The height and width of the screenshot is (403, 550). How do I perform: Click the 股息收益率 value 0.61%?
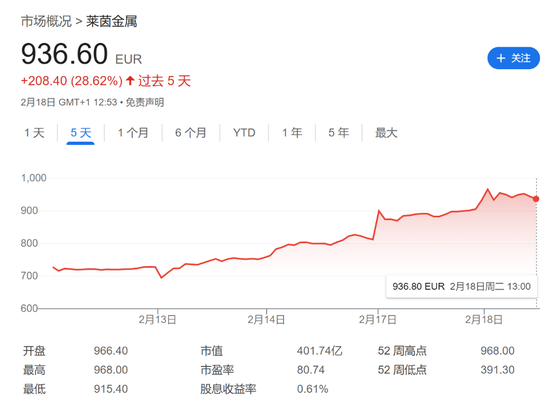(x=313, y=389)
